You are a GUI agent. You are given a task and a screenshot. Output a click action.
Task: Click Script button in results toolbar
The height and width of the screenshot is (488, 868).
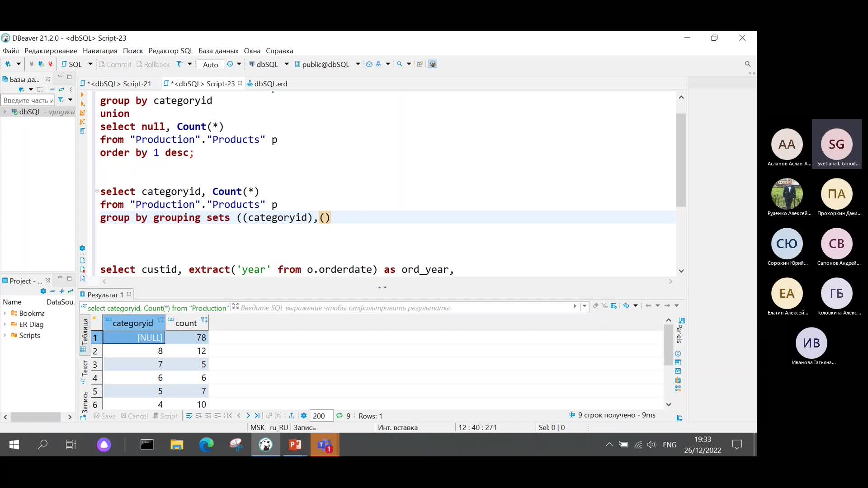click(165, 416)
